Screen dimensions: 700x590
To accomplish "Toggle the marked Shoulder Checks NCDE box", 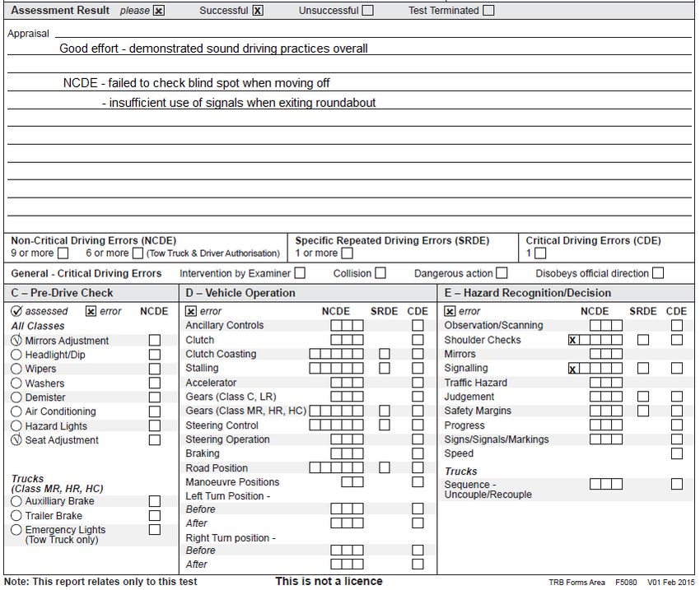I will (573, 340).
